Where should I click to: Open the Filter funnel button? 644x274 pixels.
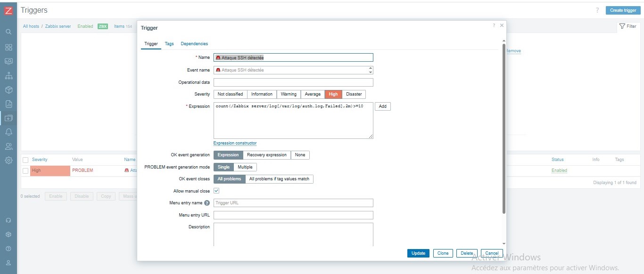tap(628, 27)
